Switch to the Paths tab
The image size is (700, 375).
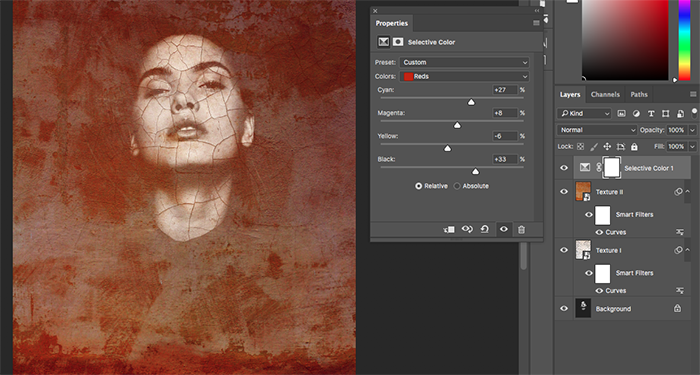pos(639,94)
